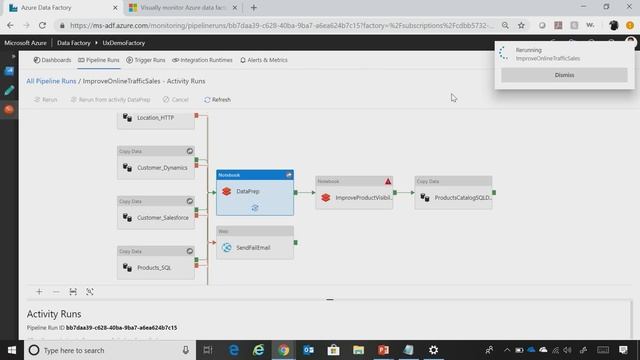Switch to Visually monitor Azure data browser tab
Image resolution: width=640 pixels, height=360 pixels.
click(183, 8)
